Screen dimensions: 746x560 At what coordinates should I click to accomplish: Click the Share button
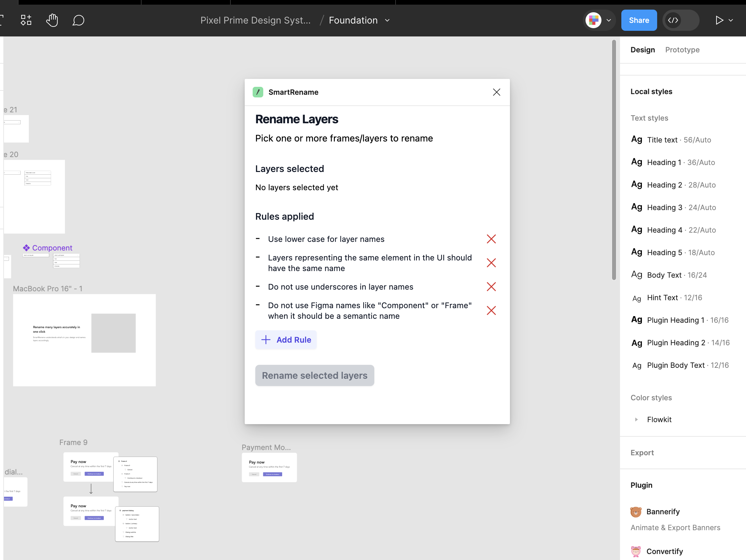pyautogui.click(x=639, y=20)
